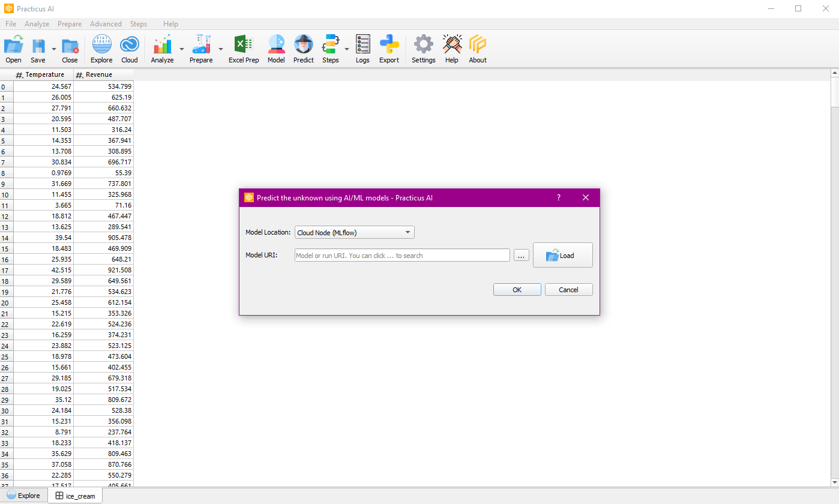
Task: Click Temperature cell 0.9769
Action: tap(43, 173)
